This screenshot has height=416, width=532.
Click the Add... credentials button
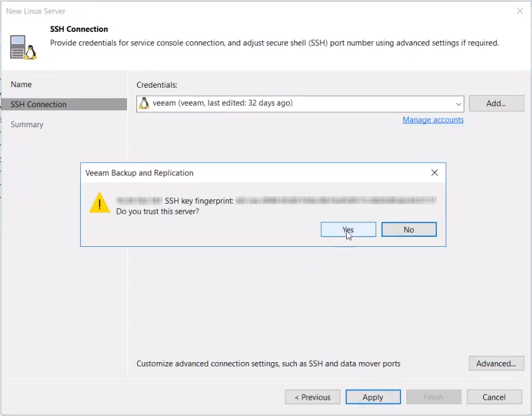click(496, 103)
